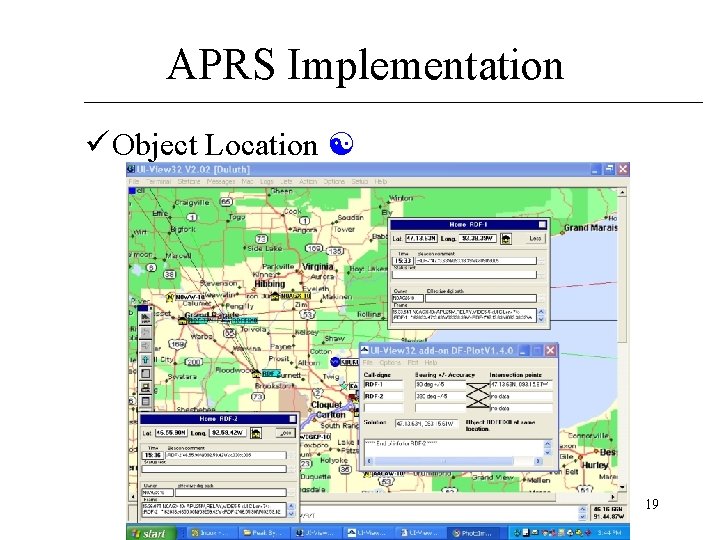The height and width of the screenshot is (540, 720).
Task: Open the Help menu in DF-Plot window
Action: [x=430, y=363]
